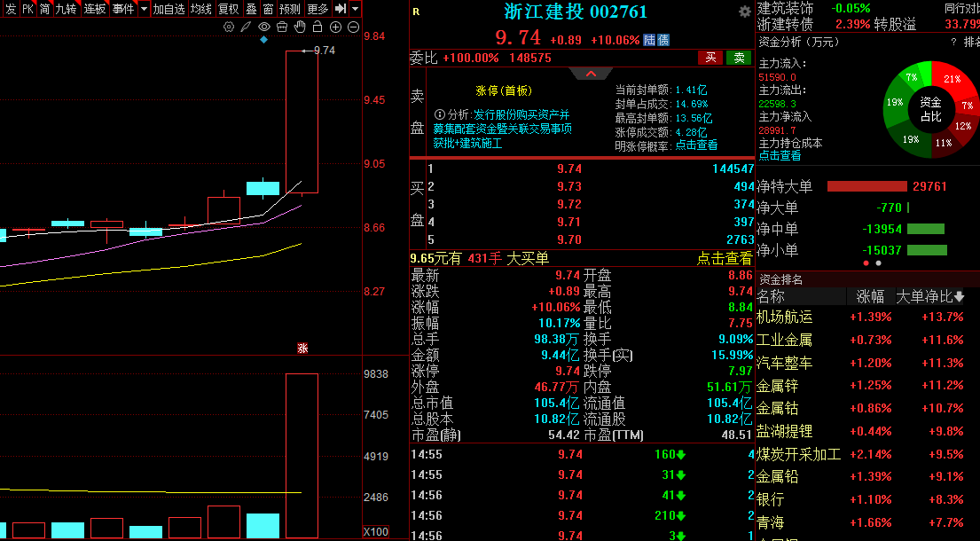980x541 pixels.
Task: Open chart settings gear icon
Action: [229, 27]
